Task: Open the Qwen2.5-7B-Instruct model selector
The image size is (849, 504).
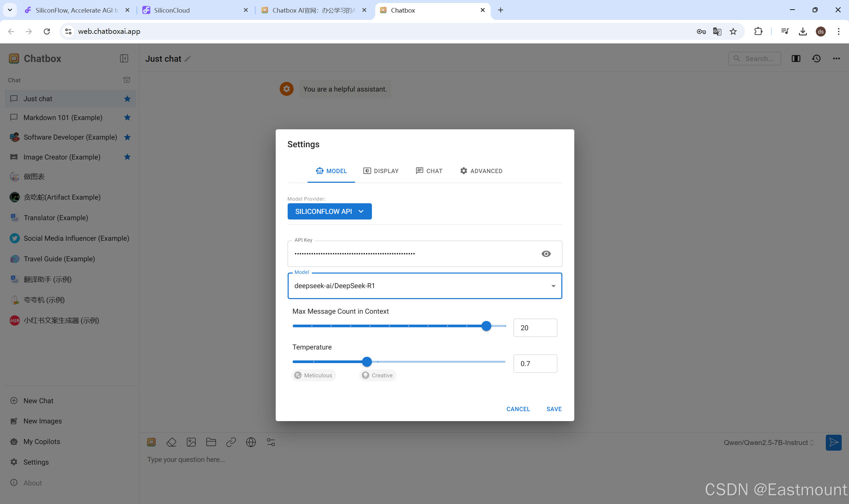Action: tap(768, 443)
